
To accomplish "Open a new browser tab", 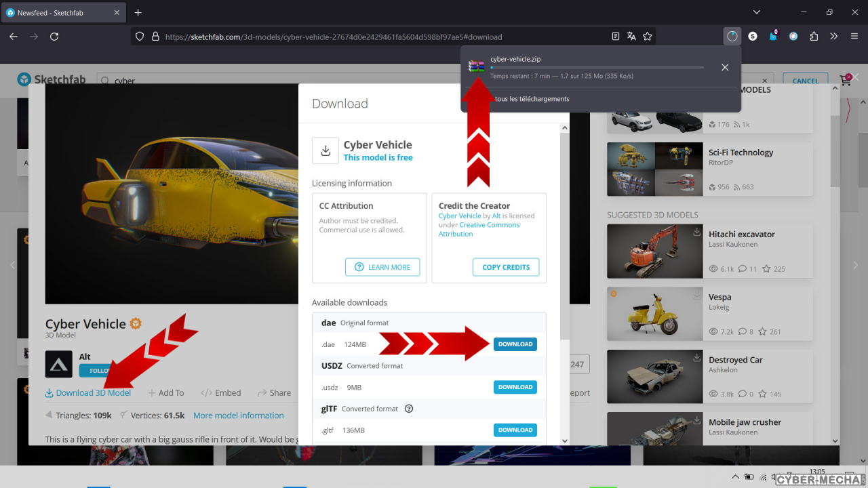I will coord(138,13).
